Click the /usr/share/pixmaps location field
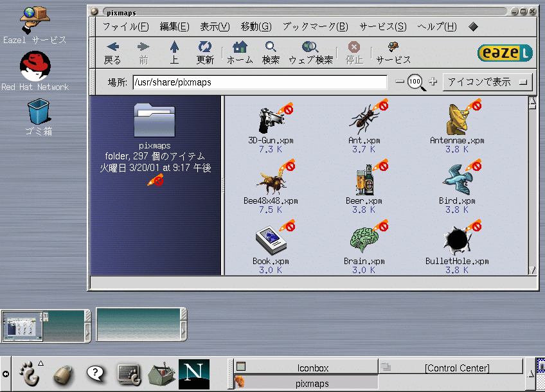The image size is (545, 392). 260,82
